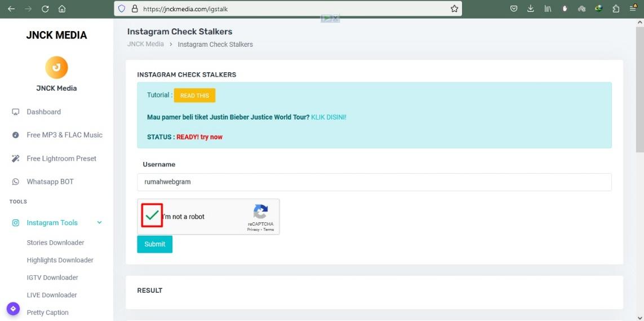Click the Username input field
The width and height of the screenshot is (644, 321).
pos(374,182)
